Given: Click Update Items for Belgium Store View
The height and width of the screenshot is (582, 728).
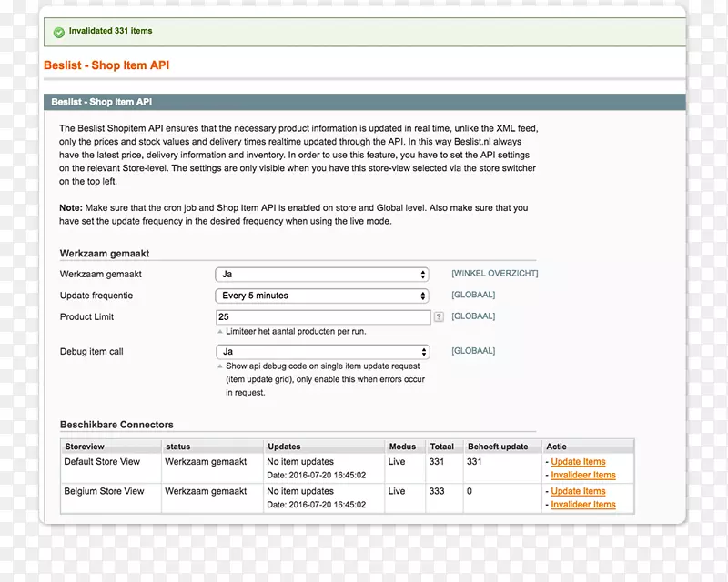Looking at the screenshot, I should 578,491.
